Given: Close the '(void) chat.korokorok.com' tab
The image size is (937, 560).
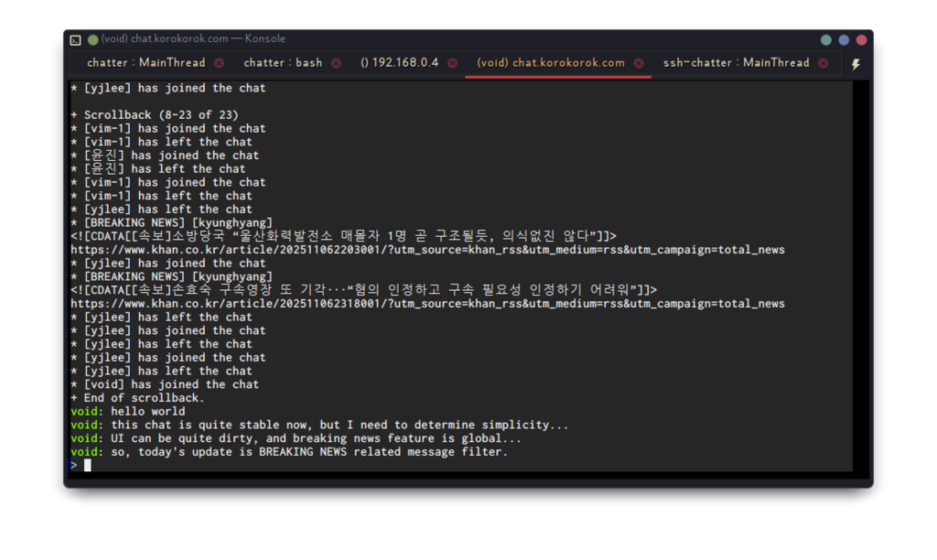Looking at the screenshot, I should coord(639,63).
